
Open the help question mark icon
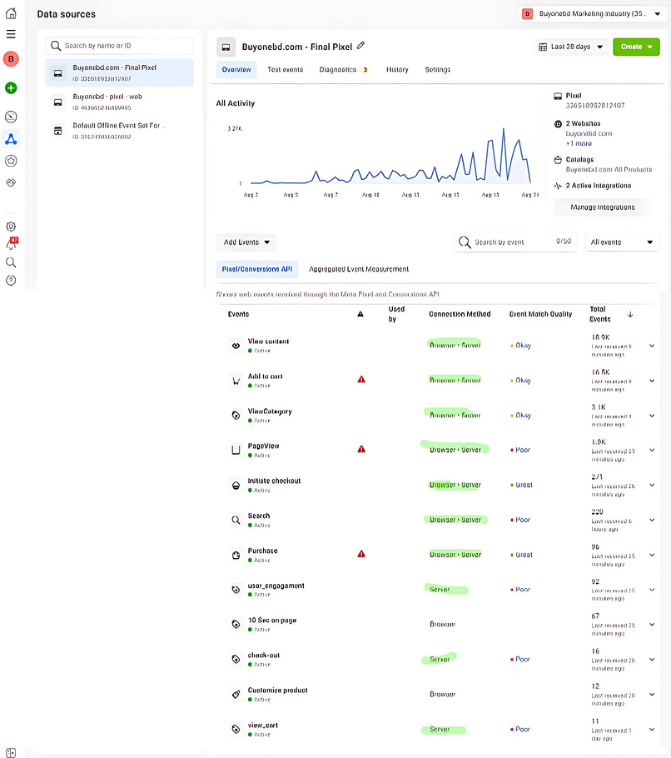click(x=11, y=280)
